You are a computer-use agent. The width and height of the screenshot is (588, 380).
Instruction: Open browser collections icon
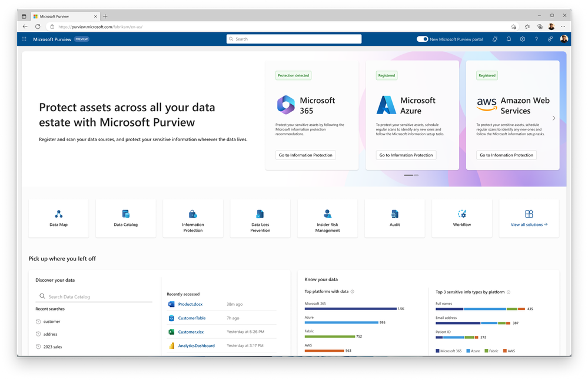[x=540, y=26]
